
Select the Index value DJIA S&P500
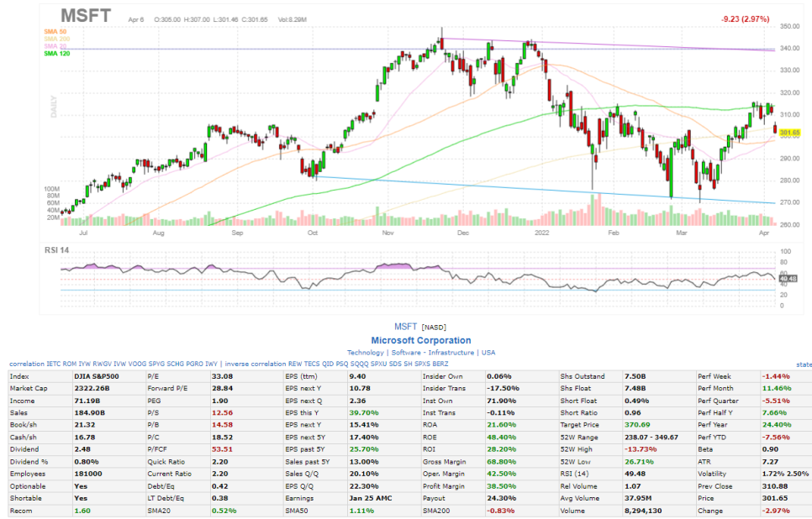(x=97, y=376)
